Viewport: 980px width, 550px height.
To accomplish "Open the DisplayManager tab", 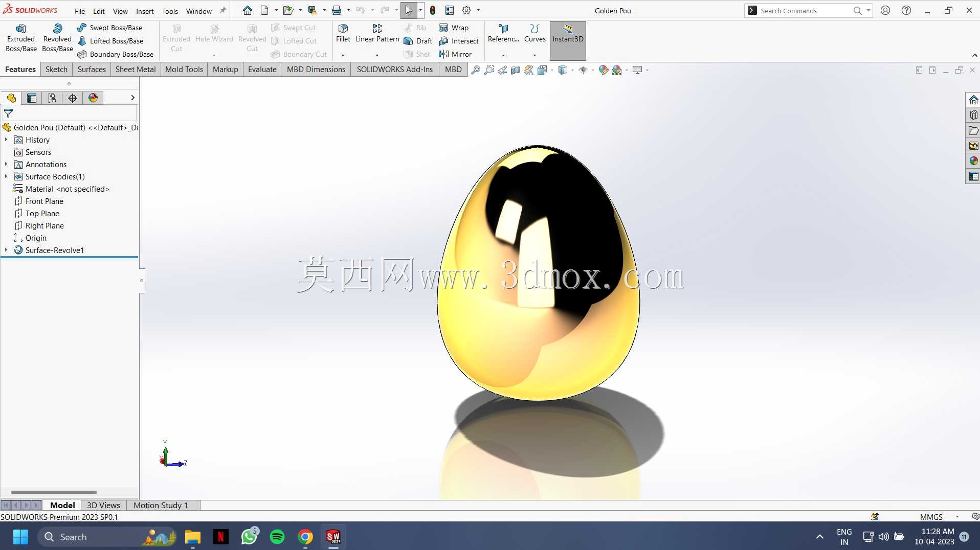I will tap(93, 98).
